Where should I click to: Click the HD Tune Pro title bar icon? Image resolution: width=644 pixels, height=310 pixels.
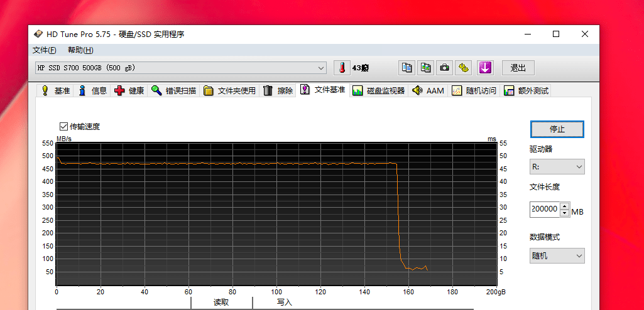38,34
